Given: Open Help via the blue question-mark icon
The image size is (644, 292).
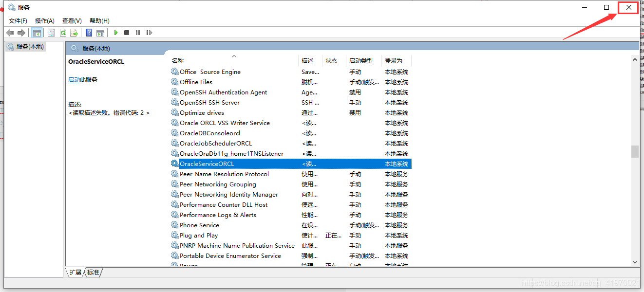Looking at the screenshot, I should (89, 33).
